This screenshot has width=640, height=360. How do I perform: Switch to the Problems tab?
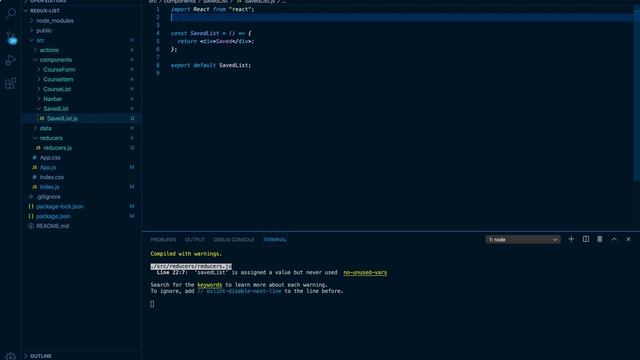pos(163,240)
